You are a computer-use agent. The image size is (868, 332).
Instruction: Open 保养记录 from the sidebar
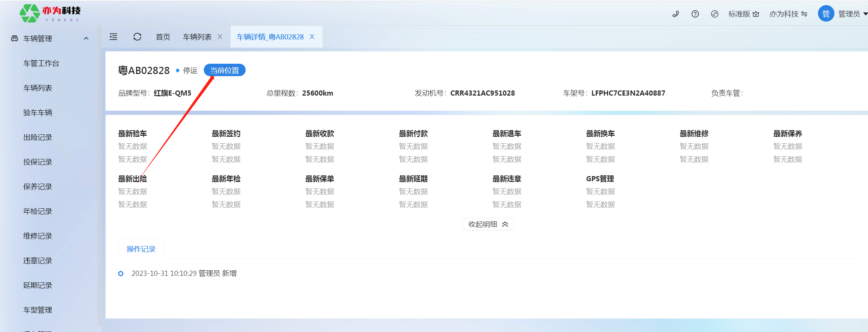(38, 187)
